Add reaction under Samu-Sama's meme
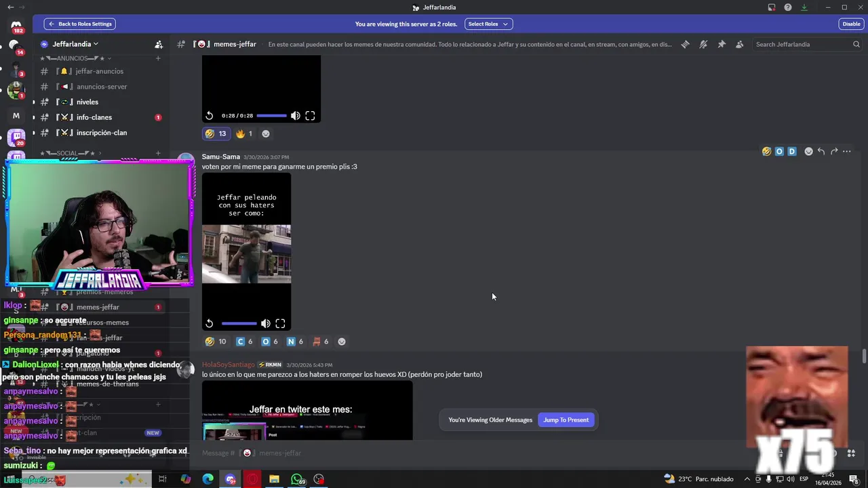868x488 pixels. [x=342, y=342]
